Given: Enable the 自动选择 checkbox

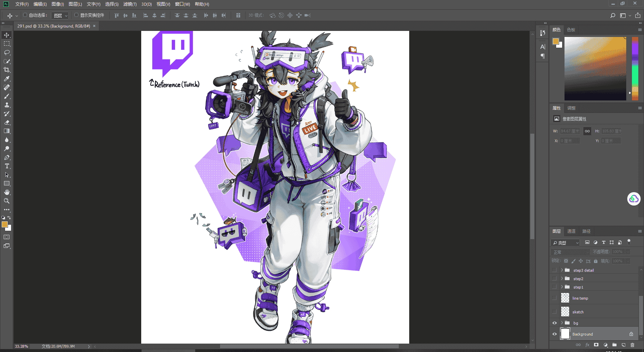Looking at the screenshot, I should pos(25,15).
